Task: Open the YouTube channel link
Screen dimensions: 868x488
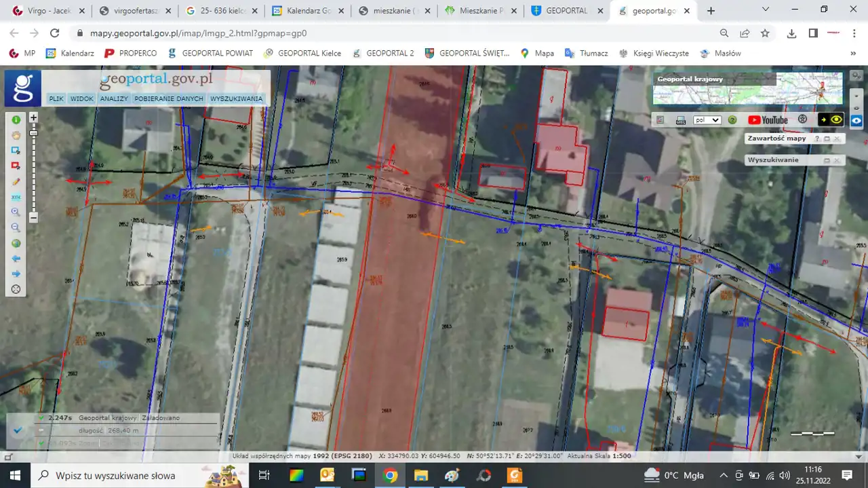Action: 768,120
